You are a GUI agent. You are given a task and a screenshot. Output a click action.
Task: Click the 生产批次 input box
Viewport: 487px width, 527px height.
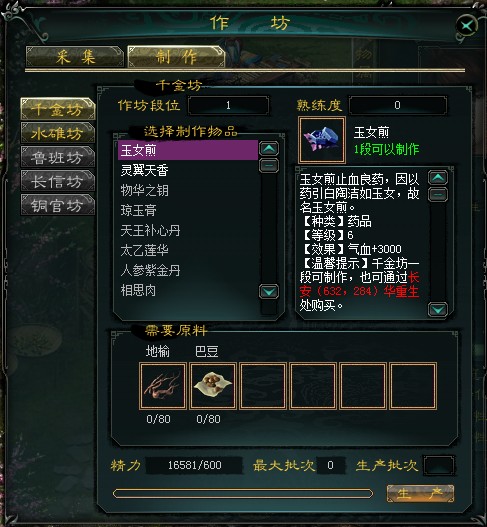coord(439,465)
